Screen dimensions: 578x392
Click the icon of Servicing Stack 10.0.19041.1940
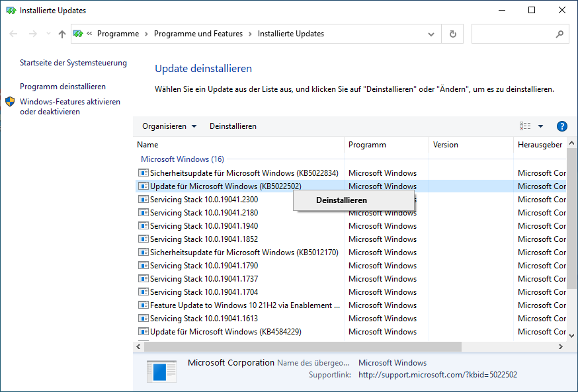point(143,226)
